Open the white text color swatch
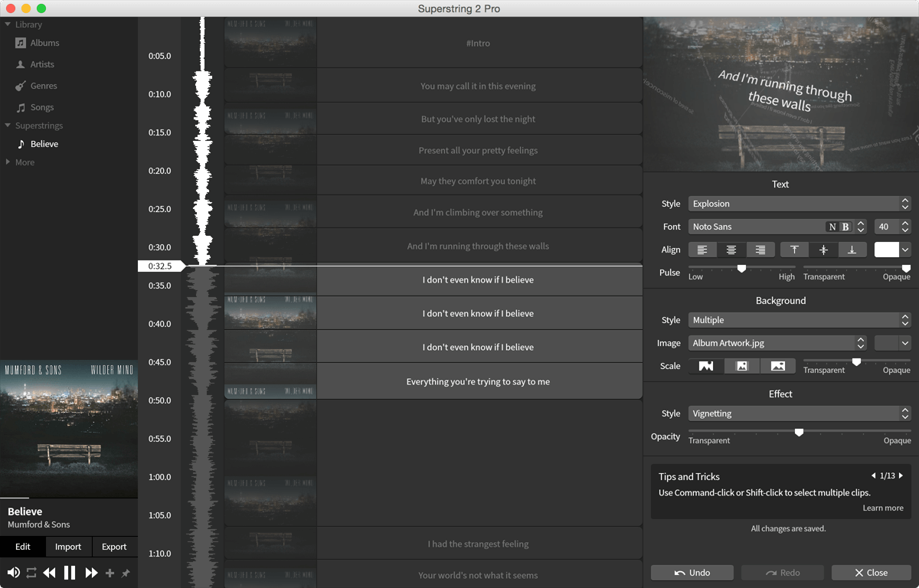The width and height of the screenshot is (919, 588). (886, 250)
